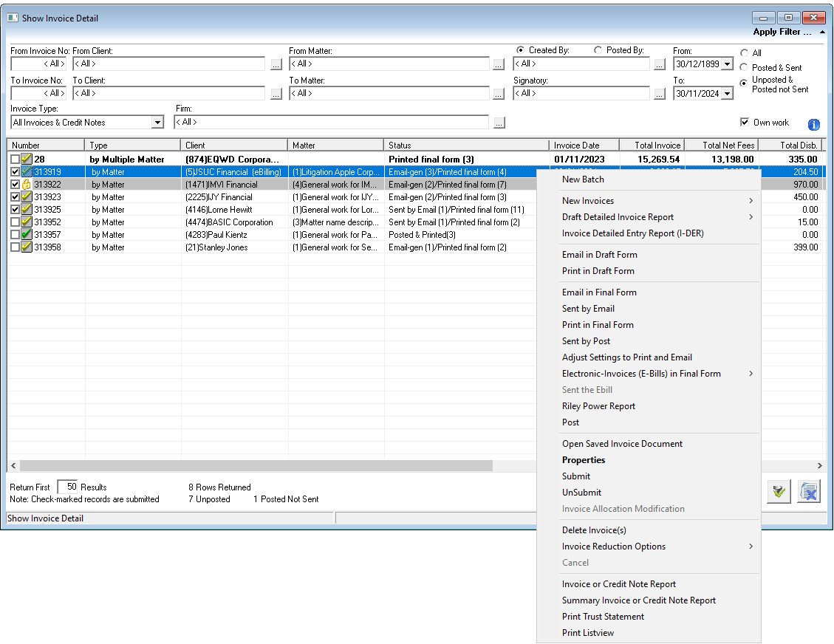Choose Delete Invoice(s) from the context menu

[x=594, y=530]
